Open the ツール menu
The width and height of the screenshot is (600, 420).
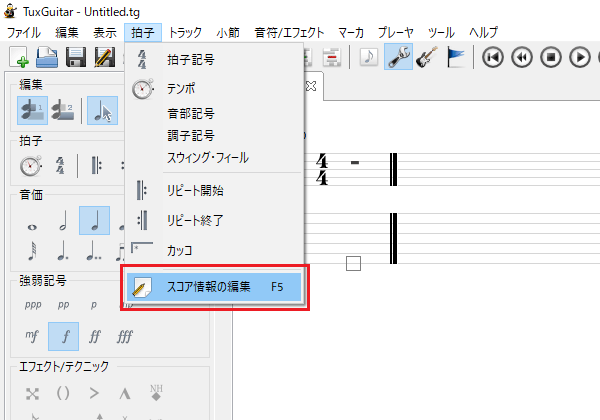[x=441, y=33]
